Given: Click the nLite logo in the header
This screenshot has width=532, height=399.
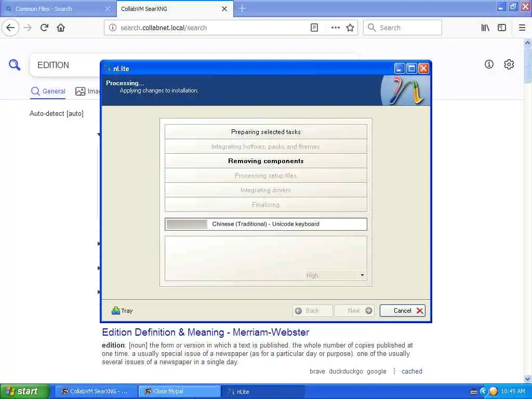Looking at the screenshot, I should coord(405,90).
